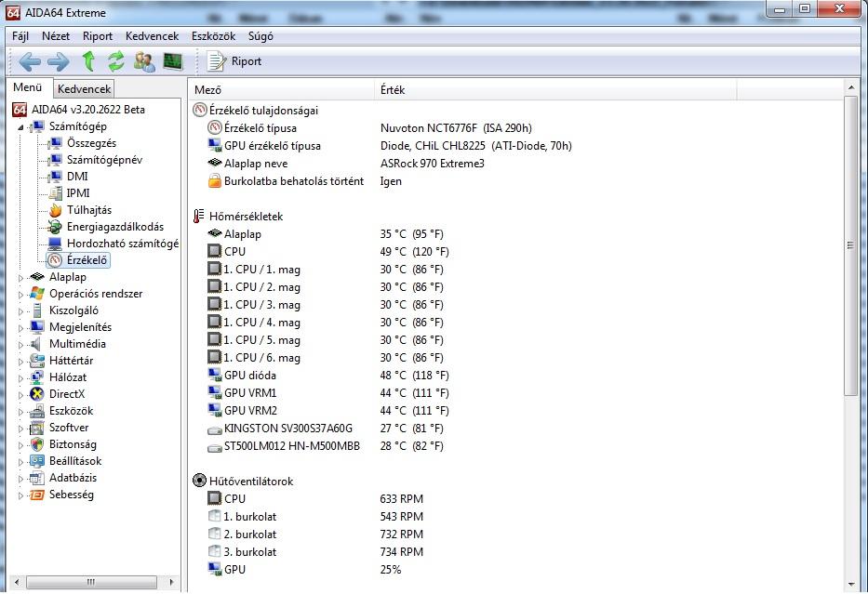Screen dimensions: 868x594
Task: Expand the DirectX tree node
Action: pyautogui.click(x=20, y=394)
